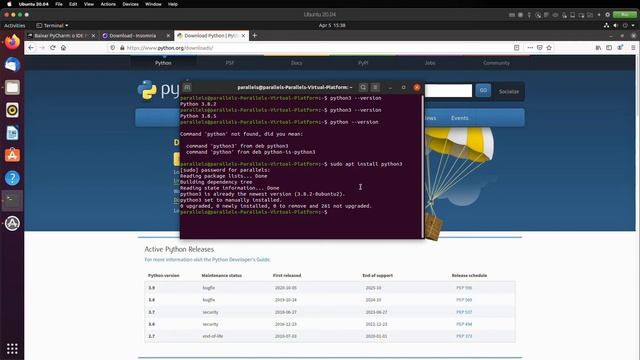This screenshot has width=640, height=360.
Task: Open the Files manager in the dock
Action: coord(12,87)
